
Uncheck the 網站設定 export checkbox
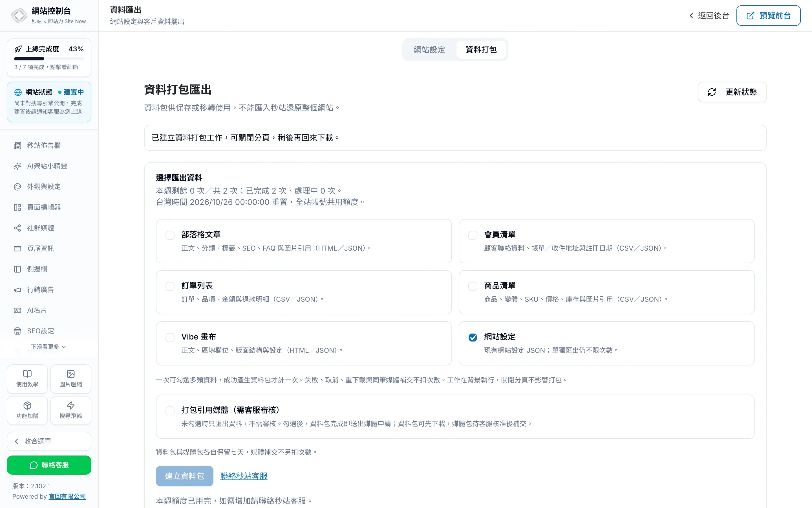pos(473,337)
